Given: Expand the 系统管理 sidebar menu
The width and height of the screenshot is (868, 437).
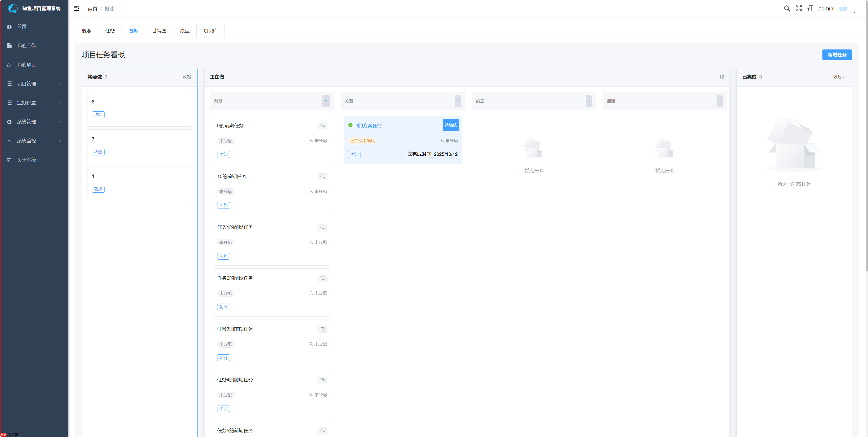Looking at the screenshot, I should coord(59,122).
